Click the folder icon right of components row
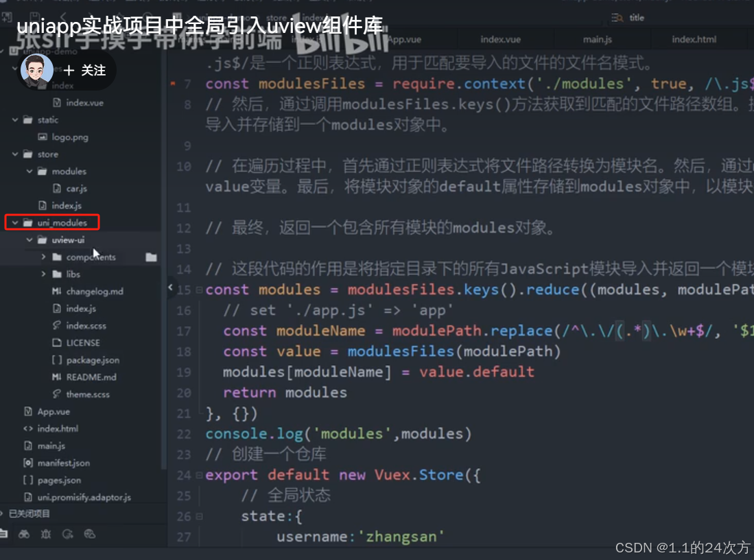The height and width of the screenshot is (560, 754). (x=151, y=257)
